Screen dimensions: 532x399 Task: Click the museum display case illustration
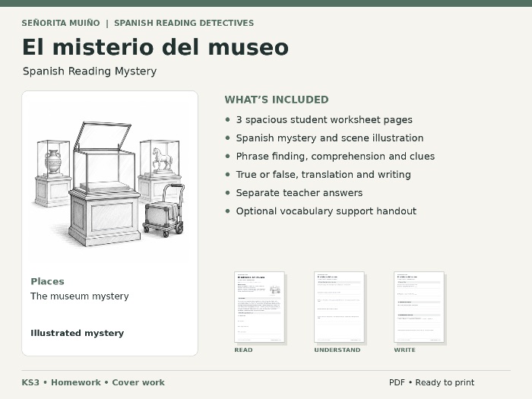109,184
